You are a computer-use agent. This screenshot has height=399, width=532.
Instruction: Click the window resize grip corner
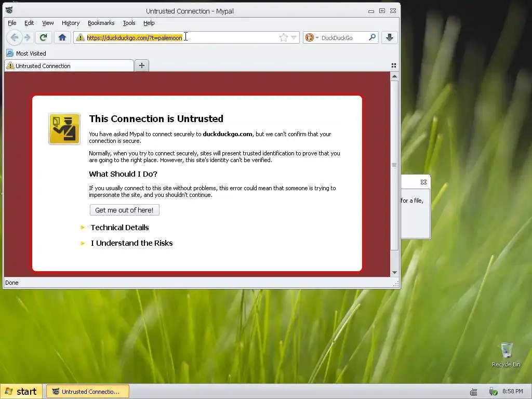tap(395, 284)
